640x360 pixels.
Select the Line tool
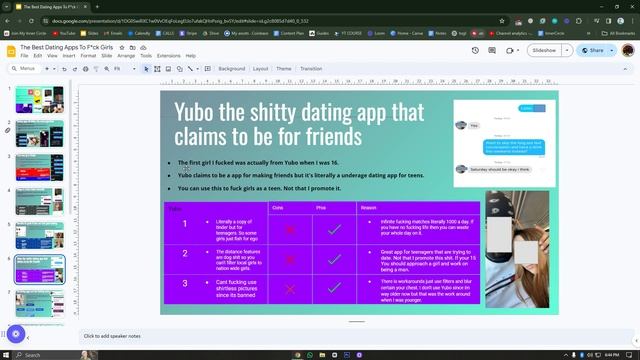(190, 69)
